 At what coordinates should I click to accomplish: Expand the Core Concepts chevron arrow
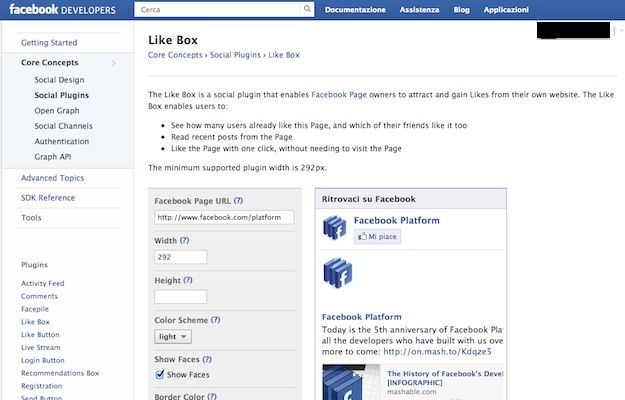[114, 63]
